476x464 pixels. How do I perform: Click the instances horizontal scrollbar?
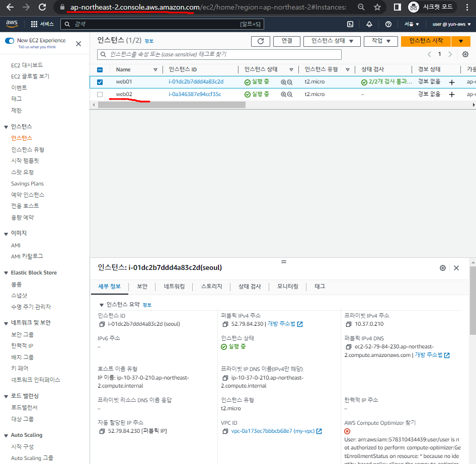(x=172, y=105)
